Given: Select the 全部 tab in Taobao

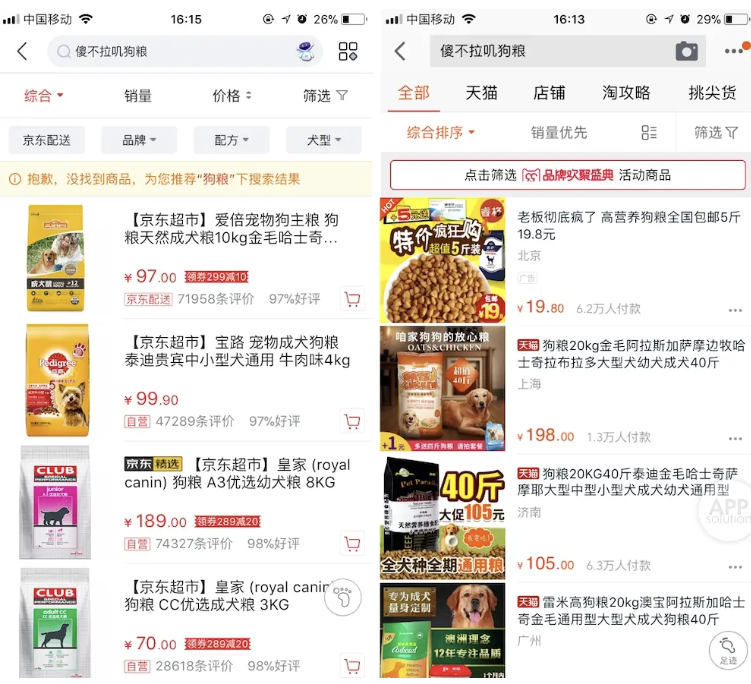Looking at the screenshot, I should [x=414, y=92].
